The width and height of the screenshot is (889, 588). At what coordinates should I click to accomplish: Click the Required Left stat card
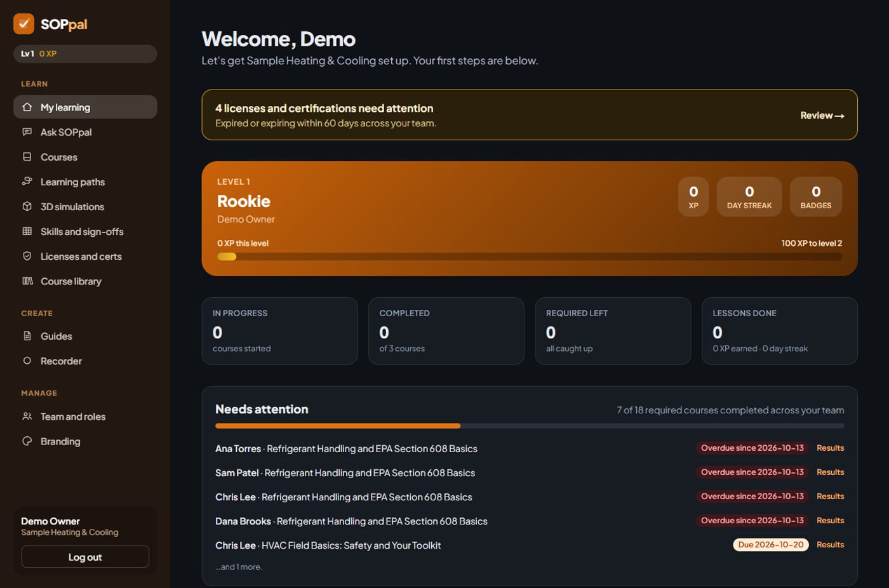(x=613, y=331)
